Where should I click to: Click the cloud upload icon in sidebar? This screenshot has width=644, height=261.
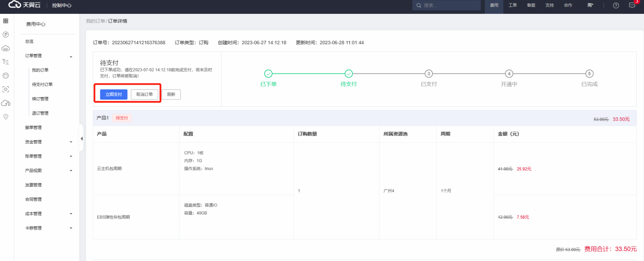(5, 103)
